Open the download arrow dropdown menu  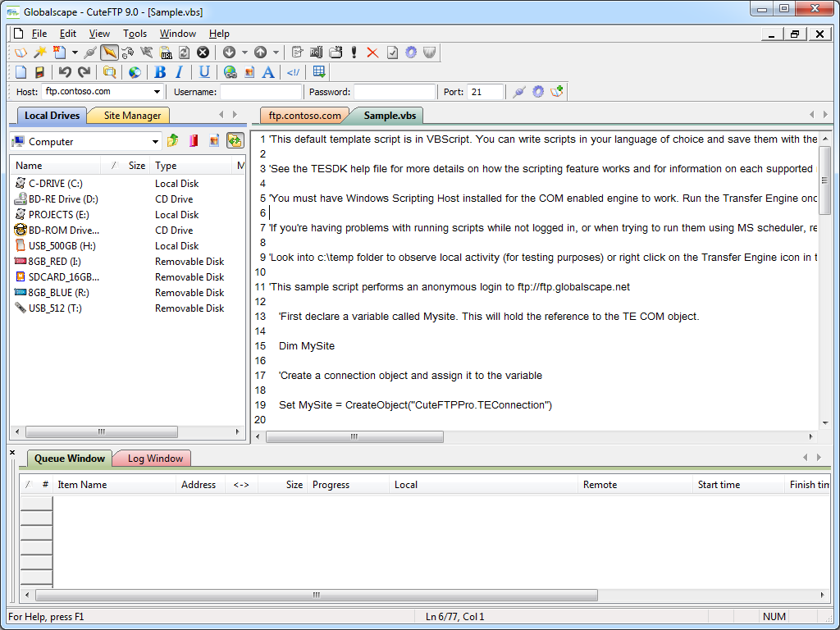244,52
